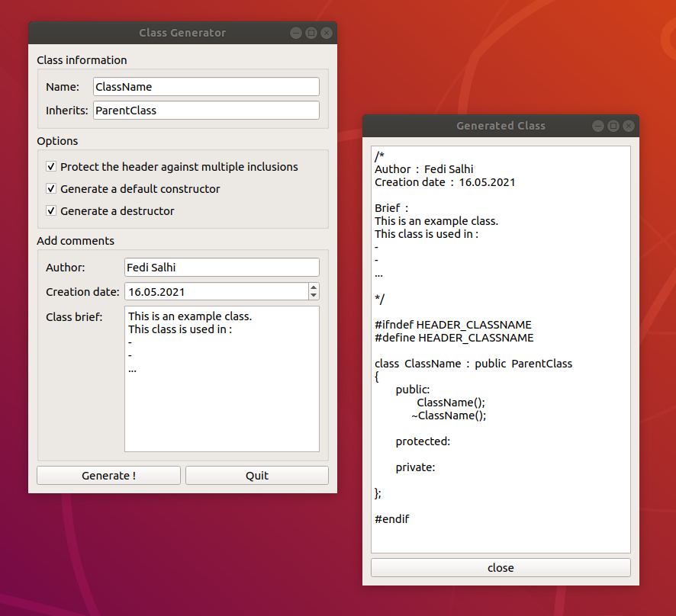Click the Creation date field showing 16.05.2021
Viewport: 676px width, 616px height.
point(217,292)
